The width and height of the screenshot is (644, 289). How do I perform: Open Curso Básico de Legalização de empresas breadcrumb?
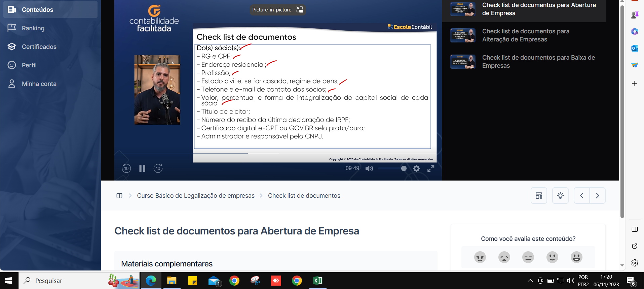[x=196, y=196]
